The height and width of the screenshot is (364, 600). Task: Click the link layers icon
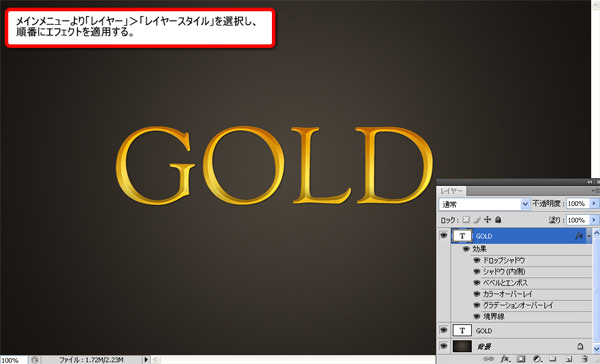[488, 359]
